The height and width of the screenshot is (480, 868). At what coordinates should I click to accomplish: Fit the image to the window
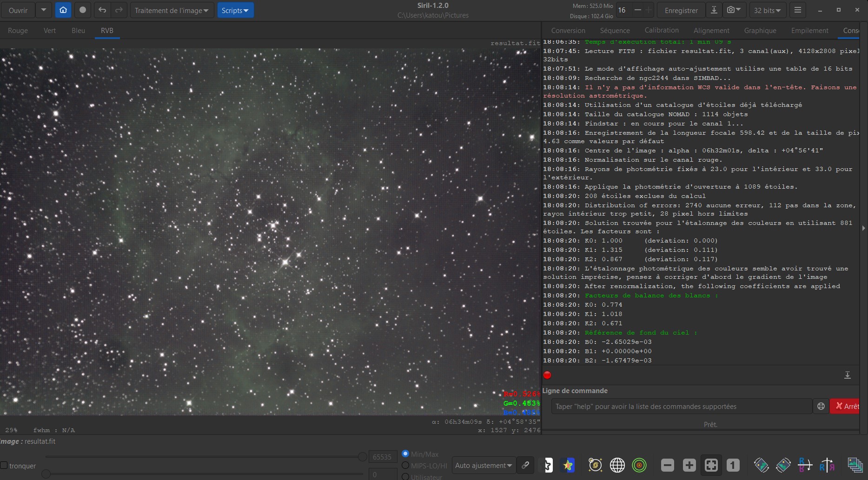(712, 465)
